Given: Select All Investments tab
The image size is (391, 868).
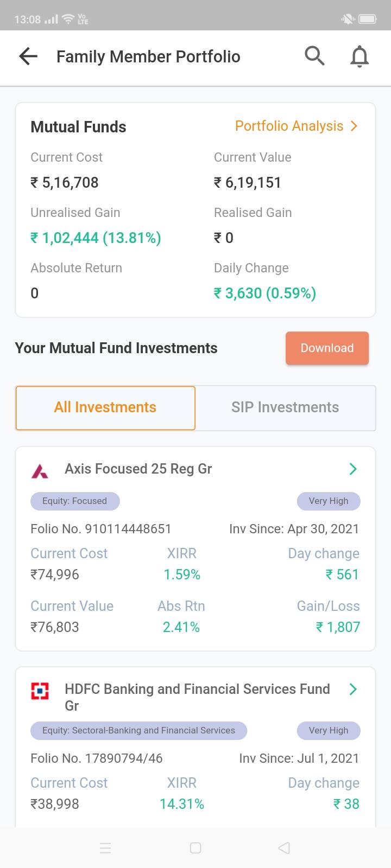Looking at the screenshot, I should (x=105, y=408).
